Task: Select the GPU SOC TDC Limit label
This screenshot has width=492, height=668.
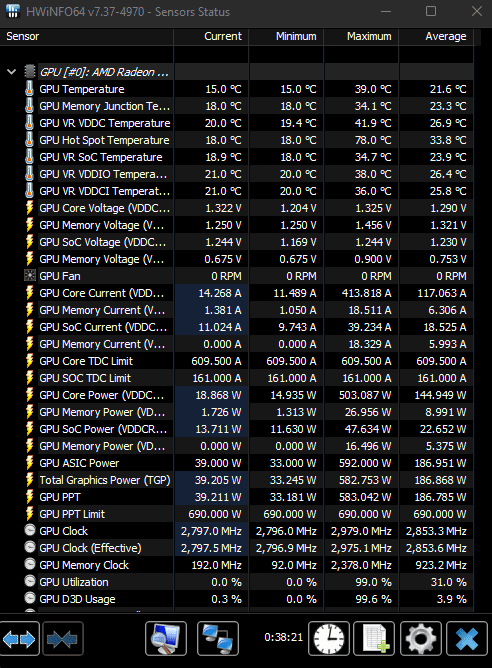Action: click(85, 378)
